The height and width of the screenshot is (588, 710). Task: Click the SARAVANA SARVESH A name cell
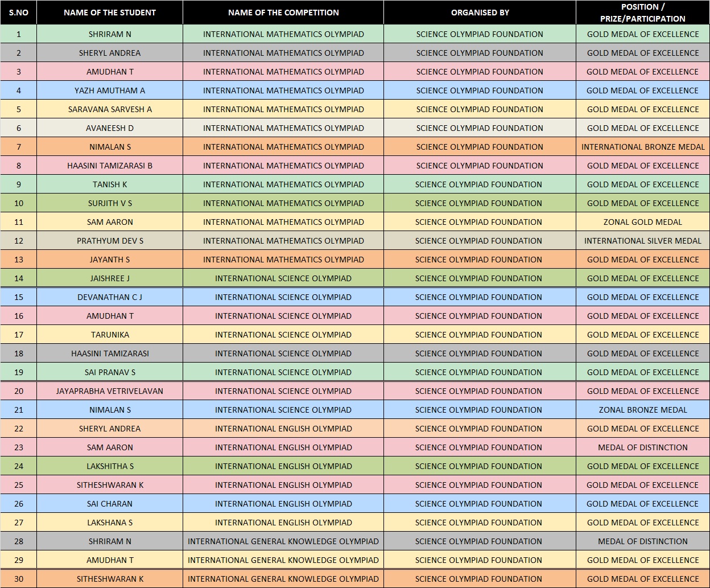[110, 109]
